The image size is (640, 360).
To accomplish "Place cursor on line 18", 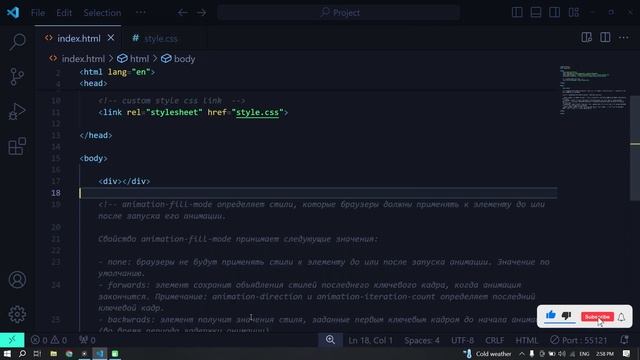I will coord(318,193).
